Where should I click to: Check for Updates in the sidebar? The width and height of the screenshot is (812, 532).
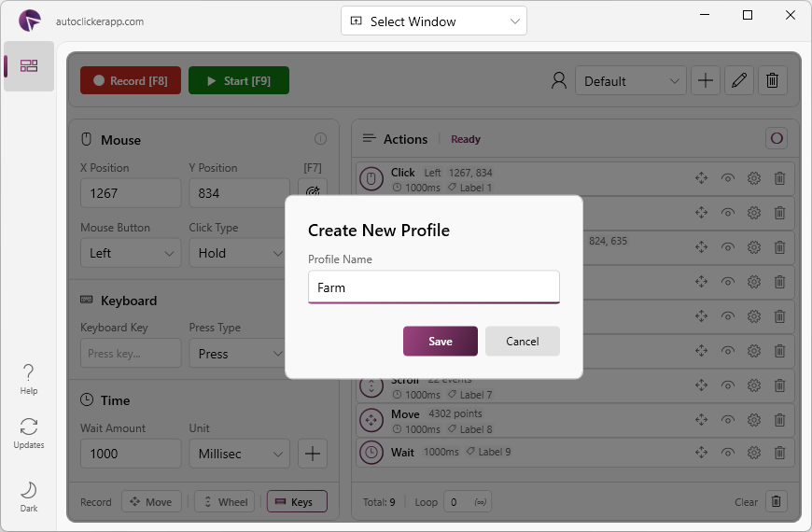click(x=29, y=434)
